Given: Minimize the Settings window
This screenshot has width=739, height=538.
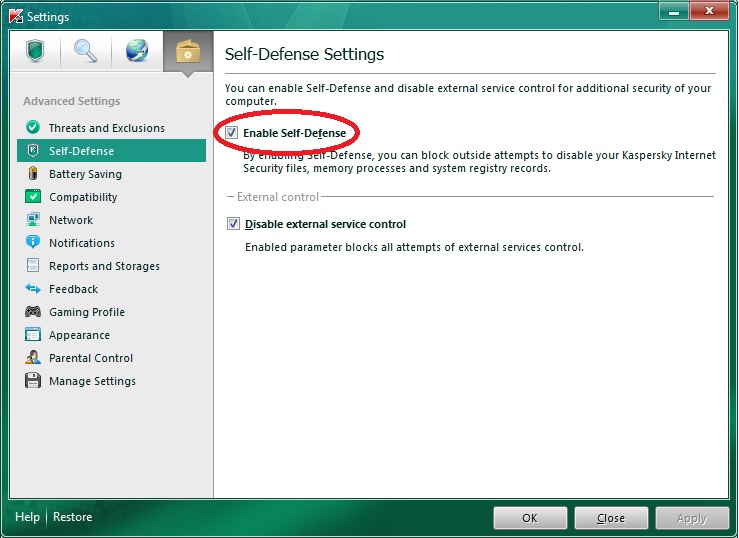Looking at the screenshot, I should pyautogui.click(x=674, y=11).
